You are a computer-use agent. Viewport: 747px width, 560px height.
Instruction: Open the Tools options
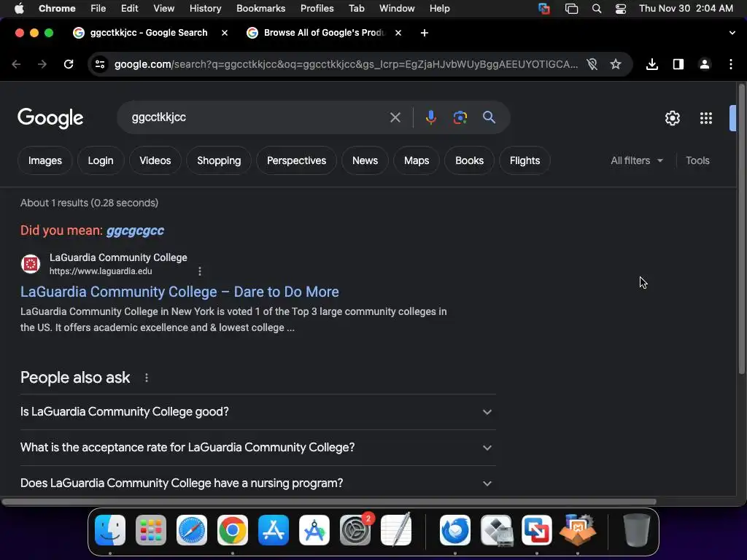coord(697,160)
